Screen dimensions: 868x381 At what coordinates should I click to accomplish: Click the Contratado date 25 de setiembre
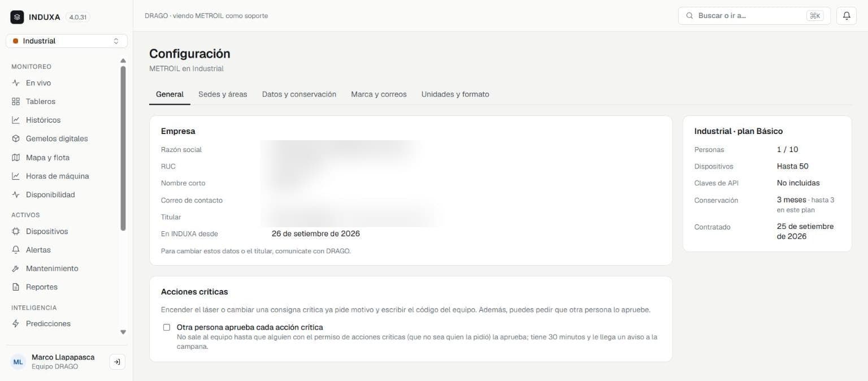tap(805, 231)
